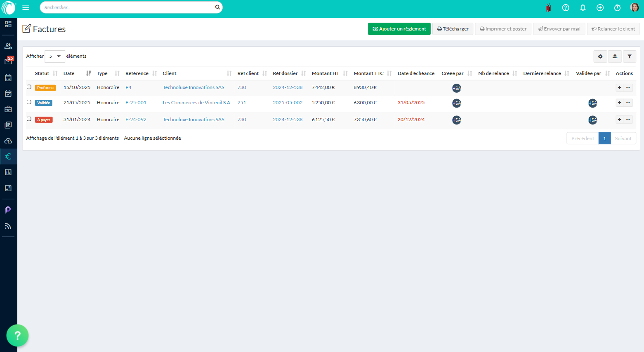Viewport: 644px width, 352px height.
Task: Click the export download icon above table
Action: click(x=615, y=56)
